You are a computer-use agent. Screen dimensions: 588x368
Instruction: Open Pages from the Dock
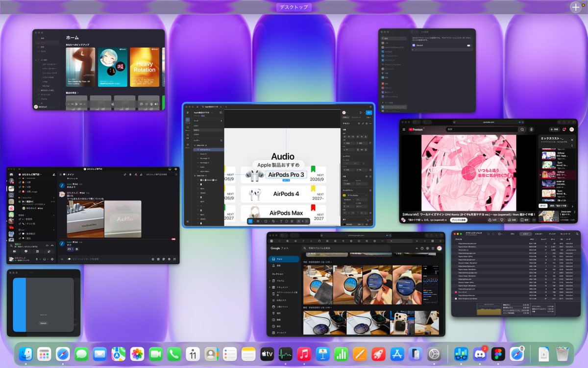tap(359, 354)
